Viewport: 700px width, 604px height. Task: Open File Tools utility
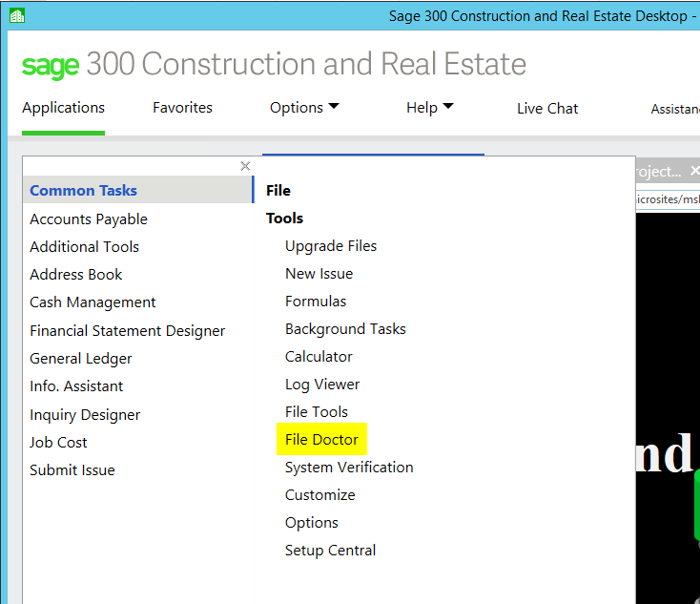(x=317, y=412)
